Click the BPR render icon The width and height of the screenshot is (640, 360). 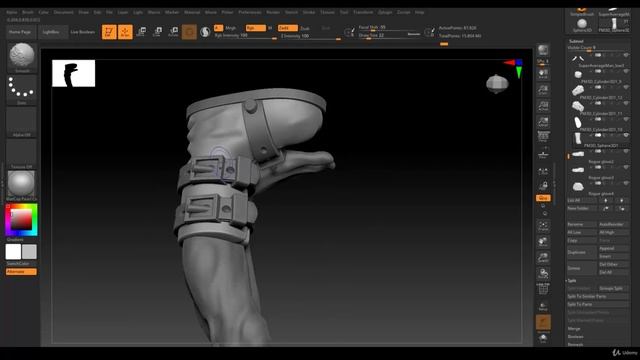pyautogui.click(x=543, y=50)
